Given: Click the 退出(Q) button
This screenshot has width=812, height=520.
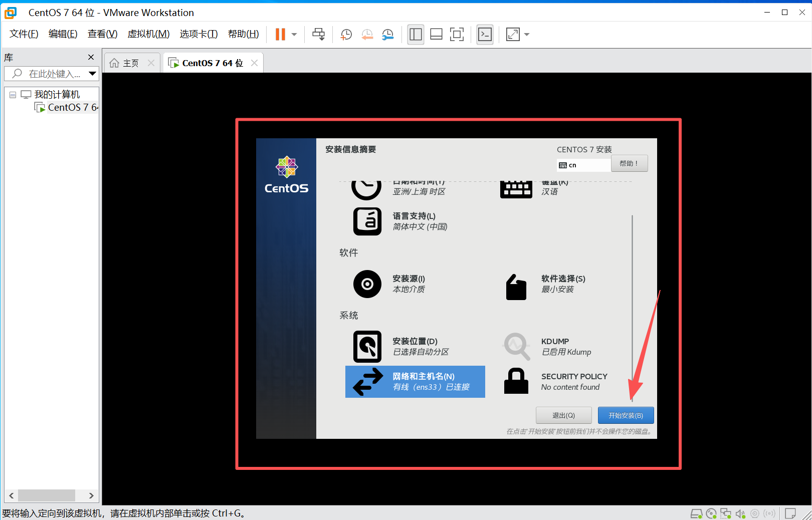Looking at the screenshot, I should (x=563, y=415).
